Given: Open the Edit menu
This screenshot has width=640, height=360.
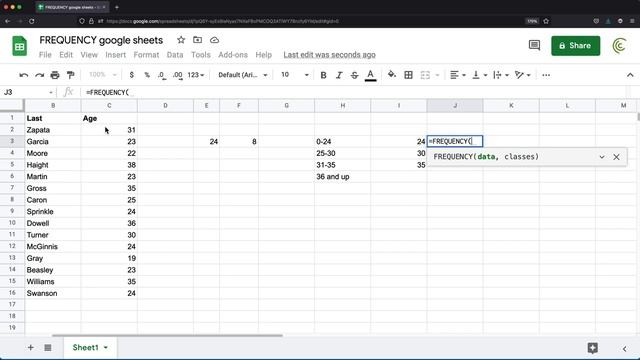Looking at the screenshot, I should (66, 55).
